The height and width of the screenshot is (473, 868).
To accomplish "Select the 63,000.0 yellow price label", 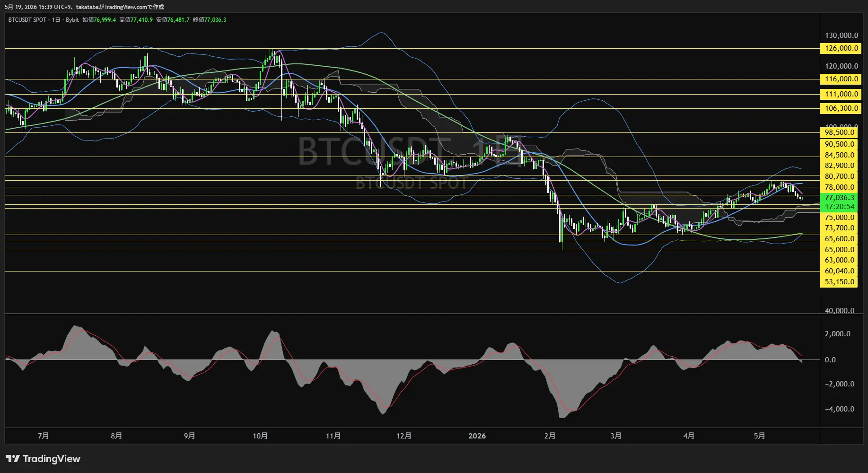I will pos(839,260).
